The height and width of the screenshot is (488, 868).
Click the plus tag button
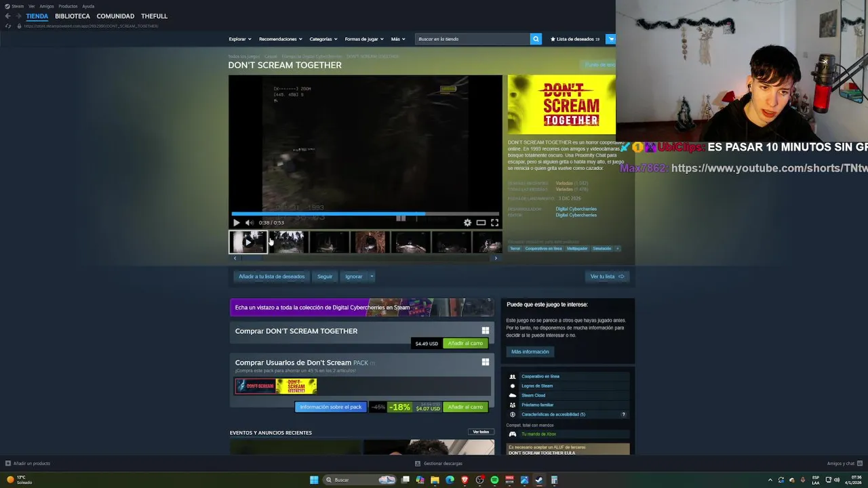(x=618, y=249)
